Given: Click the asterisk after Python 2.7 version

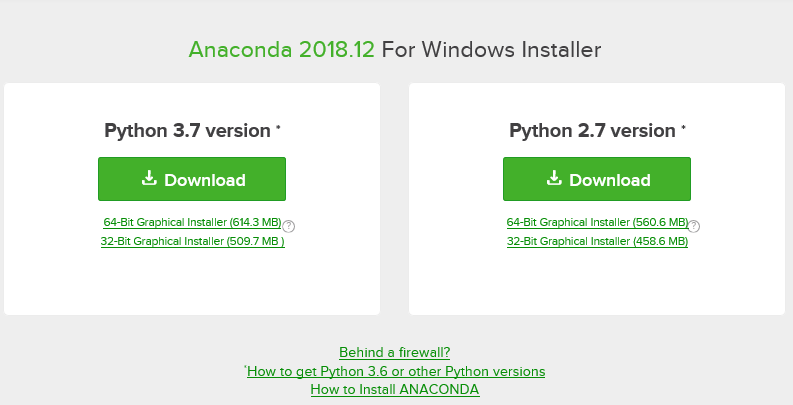Looking at the screenshot, I should [x=684, y=128].
